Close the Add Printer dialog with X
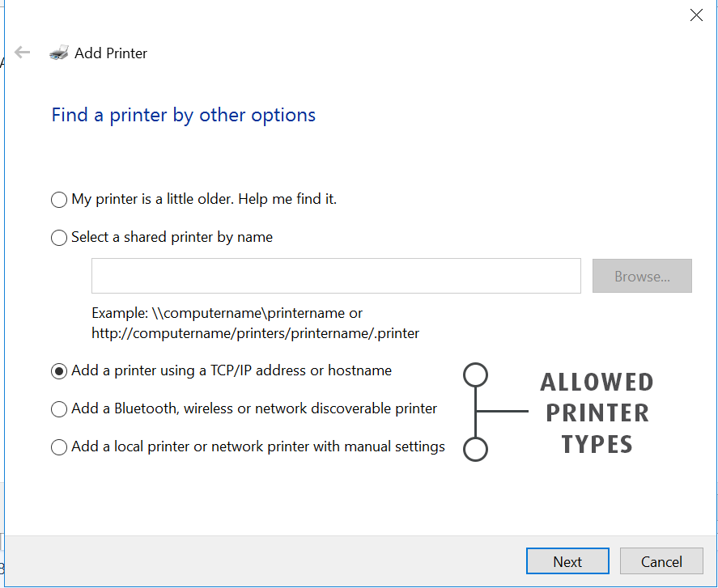The height and width of the screenshot is (588, 718). tap(695, 15)
